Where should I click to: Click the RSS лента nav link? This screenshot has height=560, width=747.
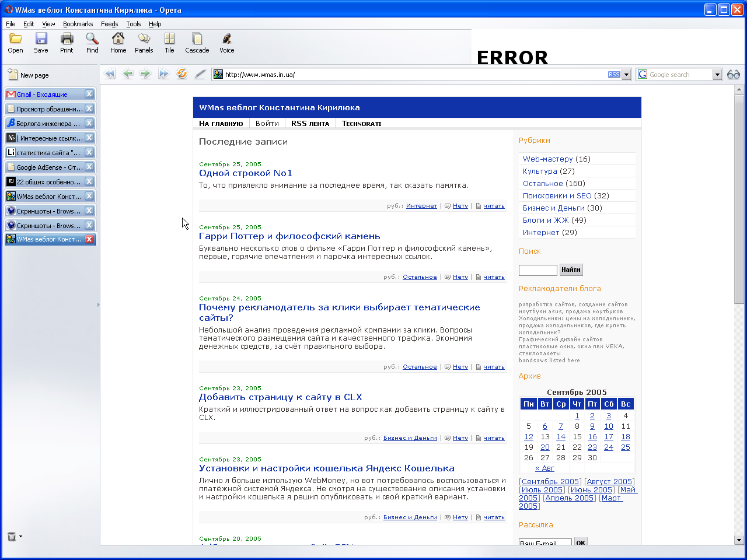pyautogui.click(x=310, y=123)
